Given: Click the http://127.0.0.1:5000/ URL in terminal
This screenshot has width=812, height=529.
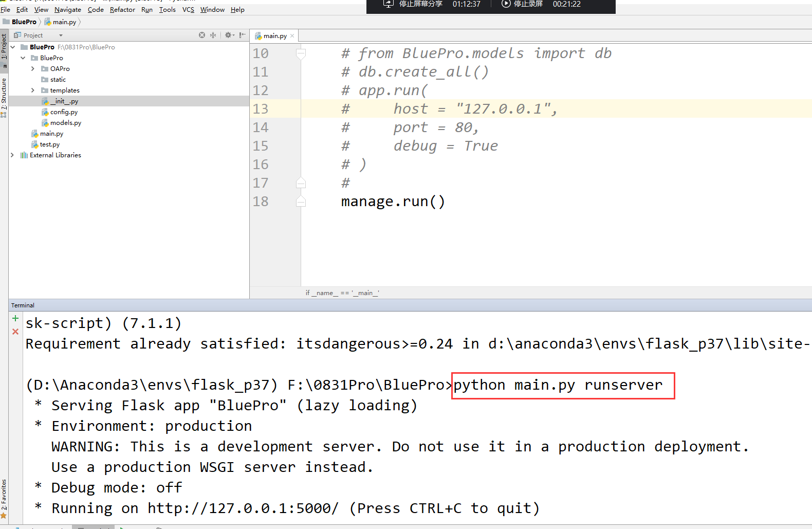Looking at the screenshot, I should tap(243, 508).
